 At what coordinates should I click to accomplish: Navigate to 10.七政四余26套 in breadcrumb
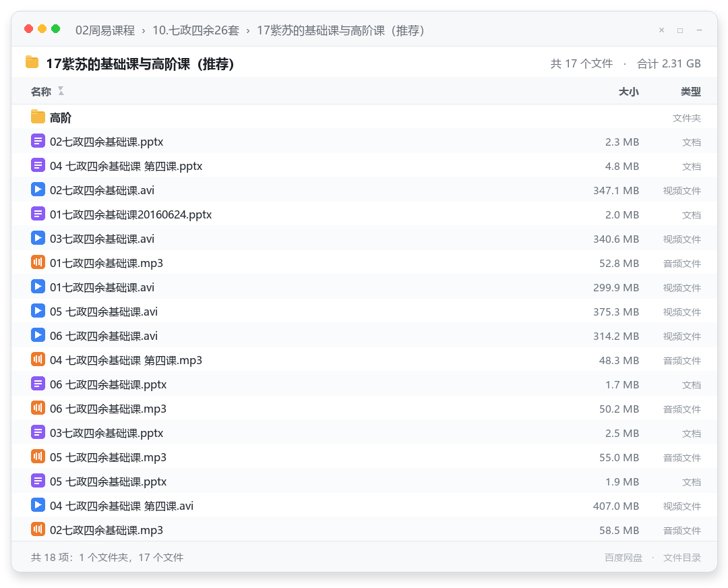click(x=196, y=30)
